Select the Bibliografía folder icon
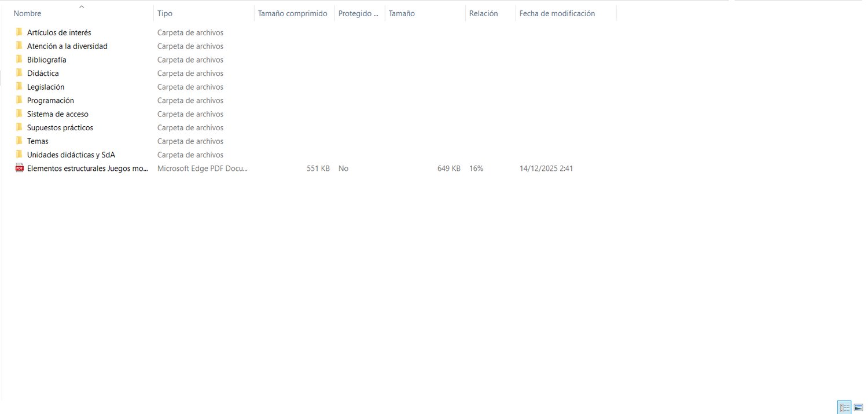The width and height of the screenshot is (868, 414). point(19,60)
